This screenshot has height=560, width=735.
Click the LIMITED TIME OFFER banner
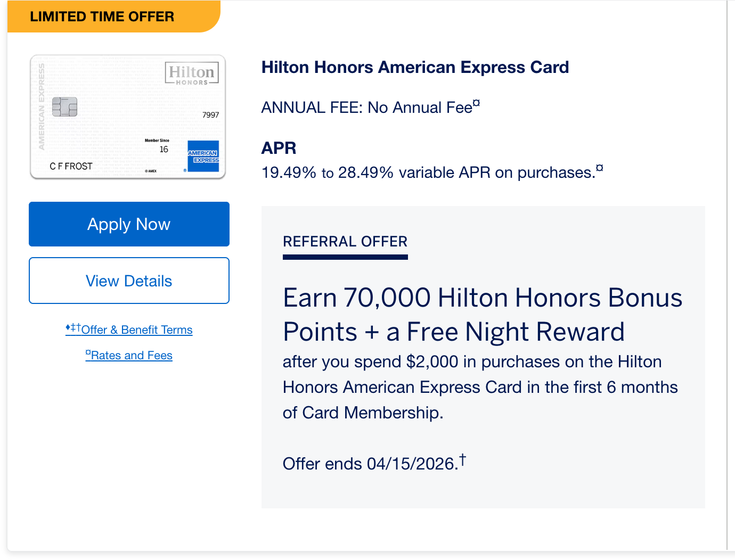pos(102,17)
